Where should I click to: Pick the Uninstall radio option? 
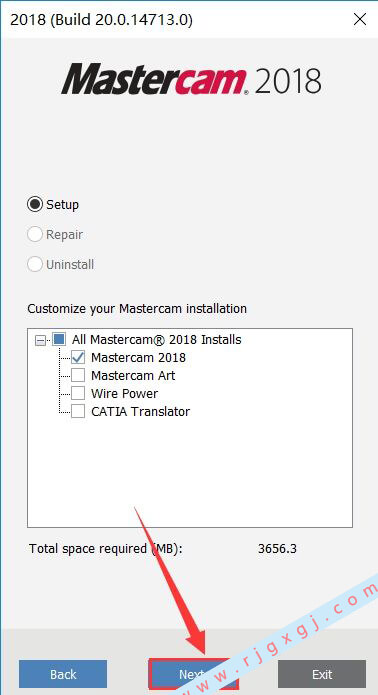coord(35,265)
